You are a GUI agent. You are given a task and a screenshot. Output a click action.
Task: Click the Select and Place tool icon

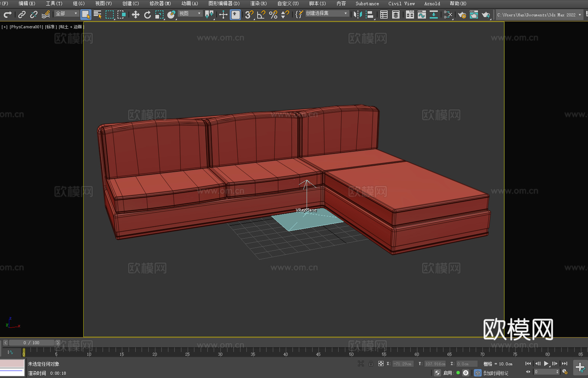(x=171, y=14)
